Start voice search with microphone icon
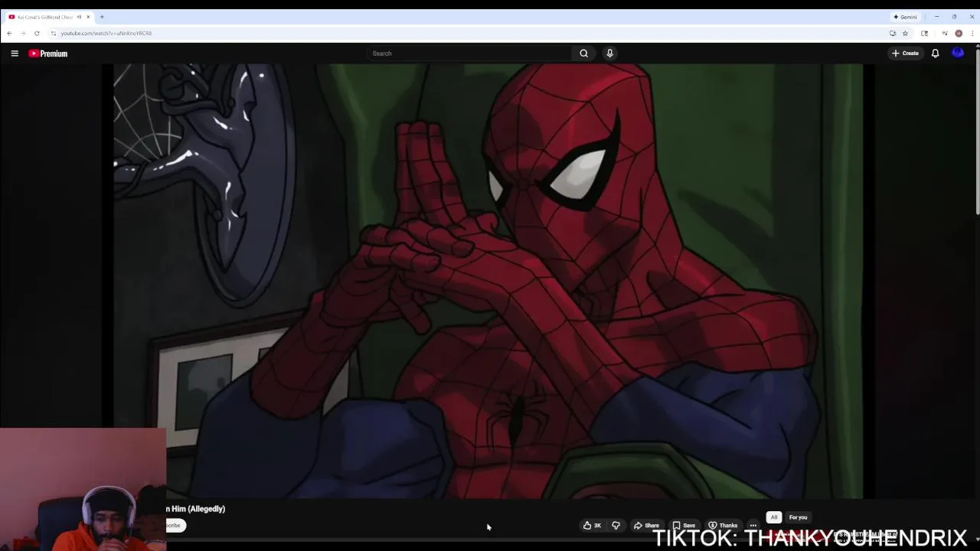This screenshot has width=980, height=551. [609, 54]
